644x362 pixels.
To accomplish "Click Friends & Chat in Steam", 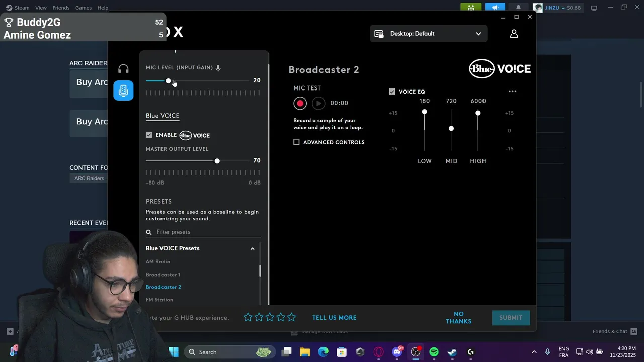I will pos(610,331).
